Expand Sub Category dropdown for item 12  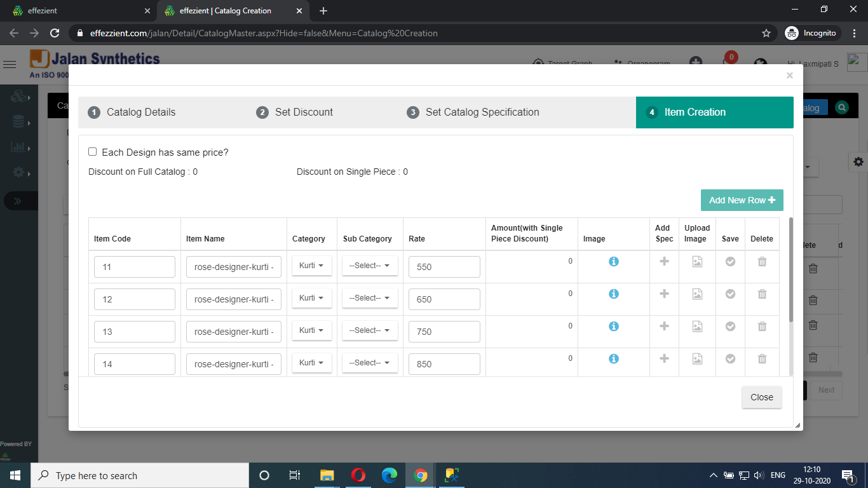(x=370, y=298)
